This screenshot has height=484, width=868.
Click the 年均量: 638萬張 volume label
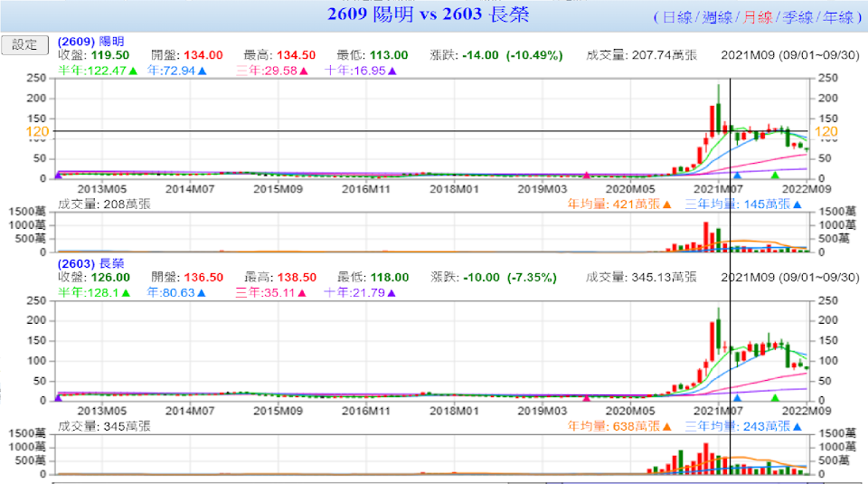coord(618,426)
